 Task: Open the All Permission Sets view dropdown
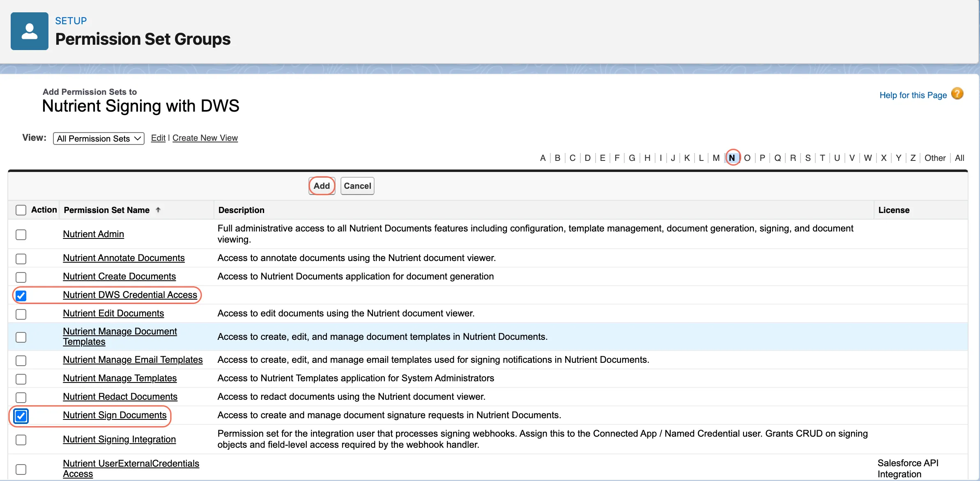coord(99,138)
